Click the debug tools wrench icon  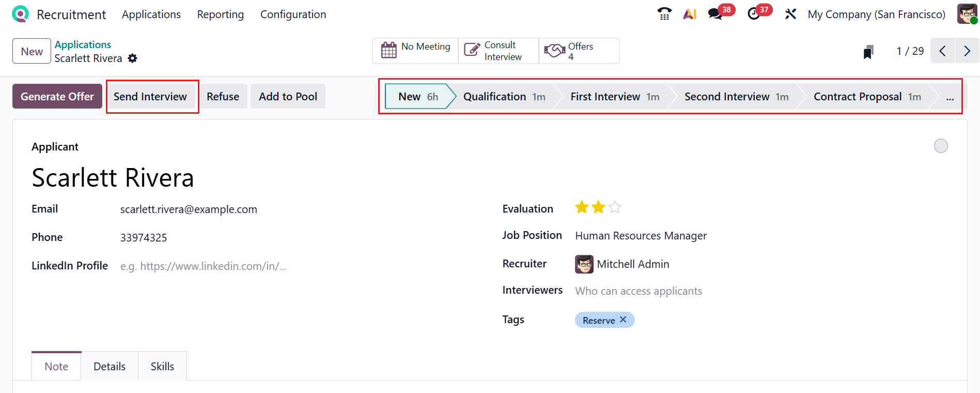pyautogui.click(x=790, y=14)
